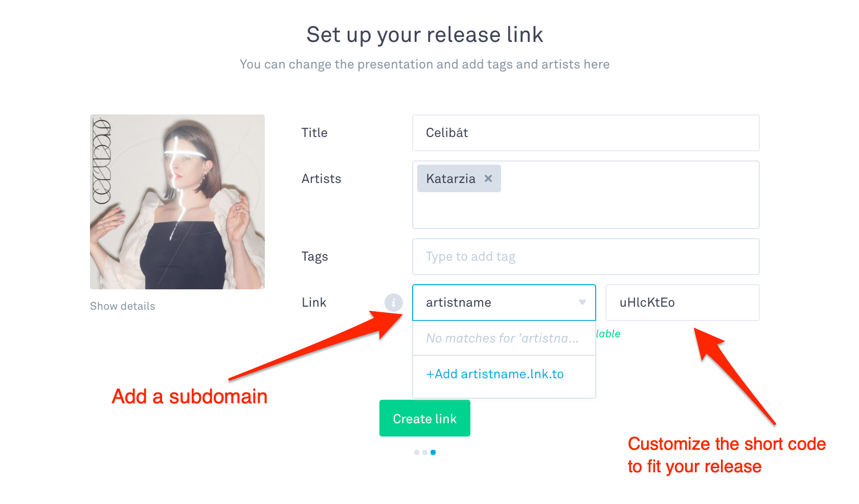The image size is (859, 504).
Task: Focus the Tags input field
Action: [x=585, y=257]
